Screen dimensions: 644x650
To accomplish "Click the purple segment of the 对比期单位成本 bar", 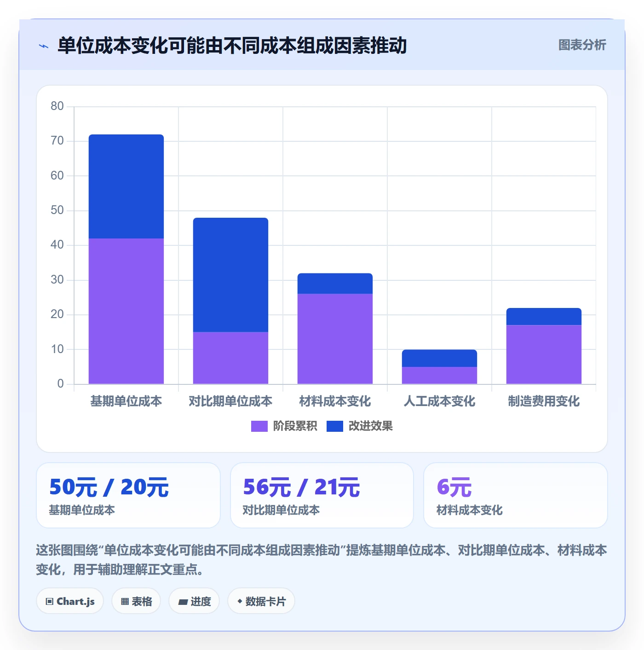I will click(x=230, y=358).
